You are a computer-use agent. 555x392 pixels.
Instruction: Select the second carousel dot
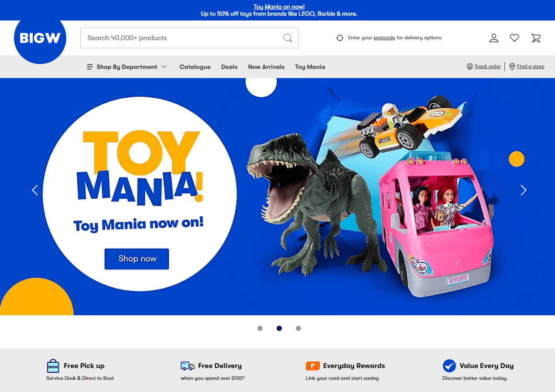click(x=279, y=328)
